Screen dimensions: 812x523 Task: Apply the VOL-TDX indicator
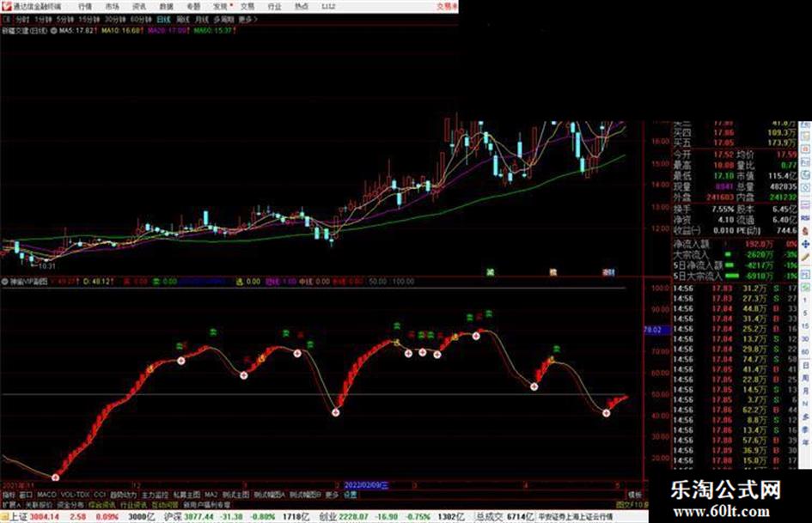pos(76,495)
